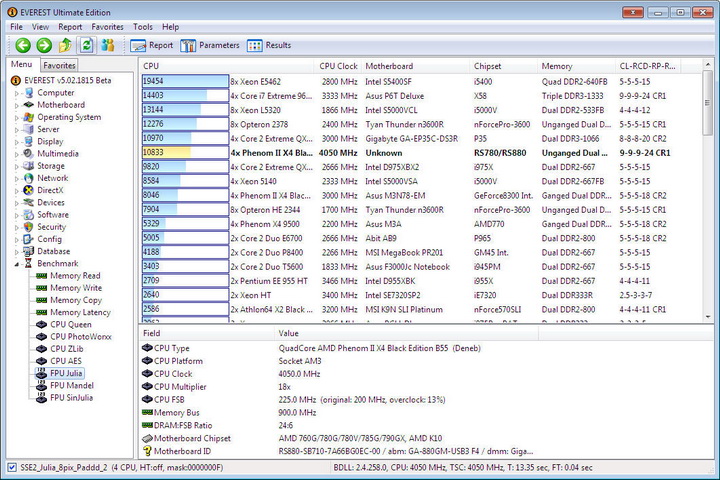The height and width of the screenshot is (480, 720).
Task: Switch to the Favorites tab
Action: pos(59,65)
